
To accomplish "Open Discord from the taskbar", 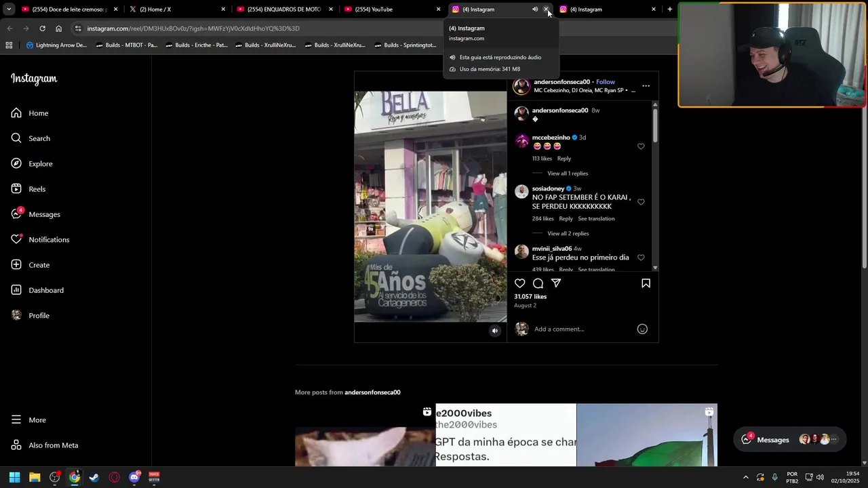I will pos(134,477).
